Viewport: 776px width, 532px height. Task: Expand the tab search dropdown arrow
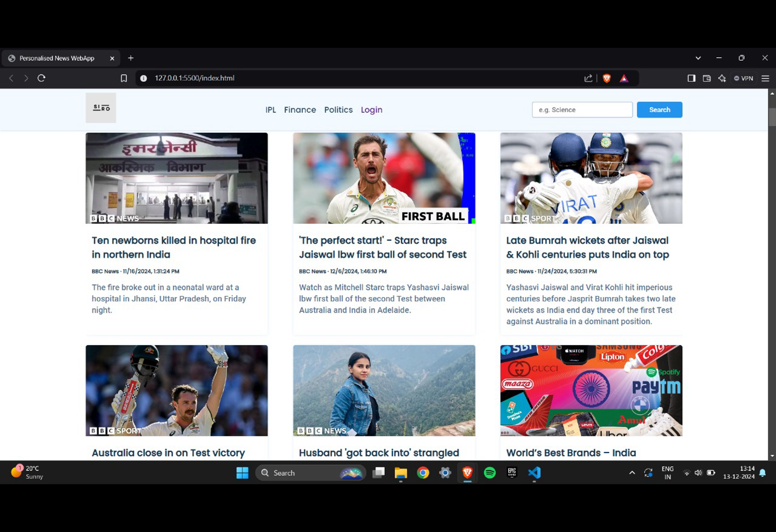pyautogui.click(x=698, y=58)
